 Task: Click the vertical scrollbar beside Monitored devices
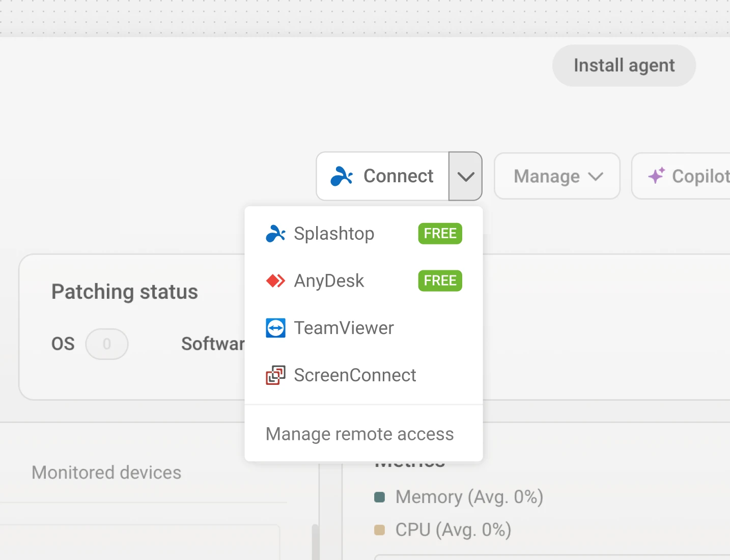tap(316, 542)
